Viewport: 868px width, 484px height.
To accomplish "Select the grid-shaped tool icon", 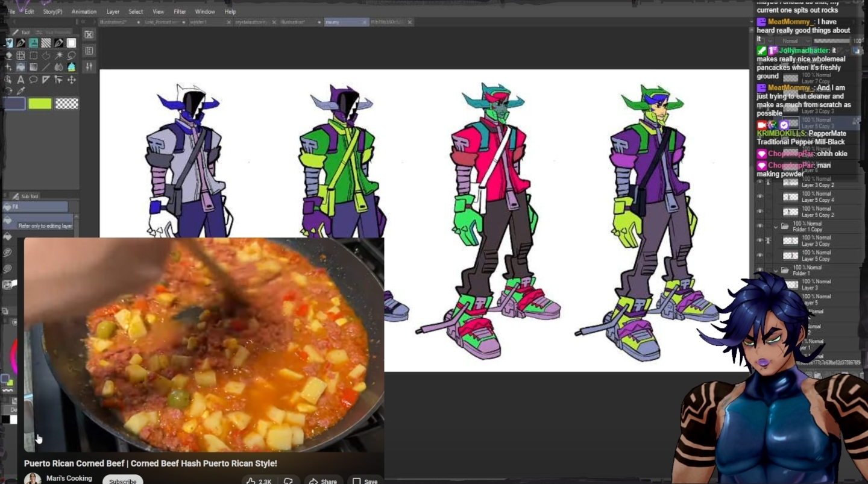I will click(x=20, y=55).
